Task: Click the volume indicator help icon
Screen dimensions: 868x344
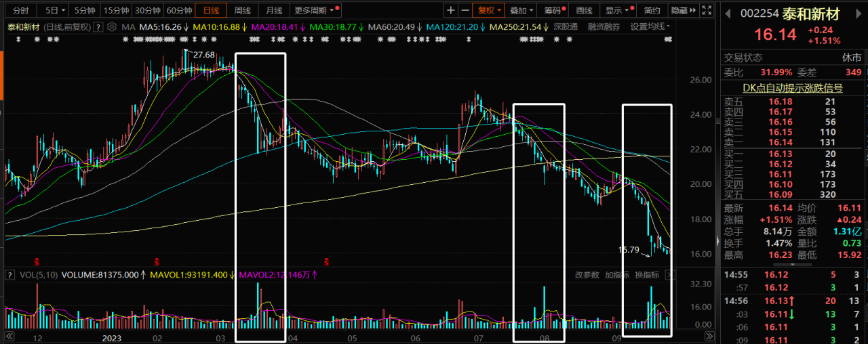Action: click(9, 275)
